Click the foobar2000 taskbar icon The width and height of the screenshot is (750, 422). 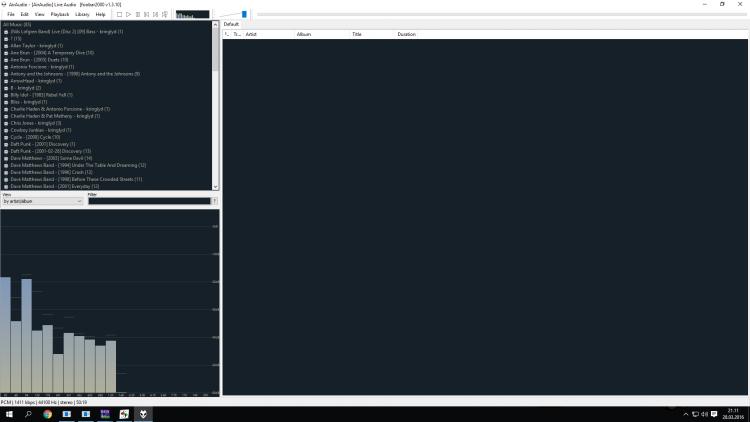pyautogui.click(x=143, y=414)
